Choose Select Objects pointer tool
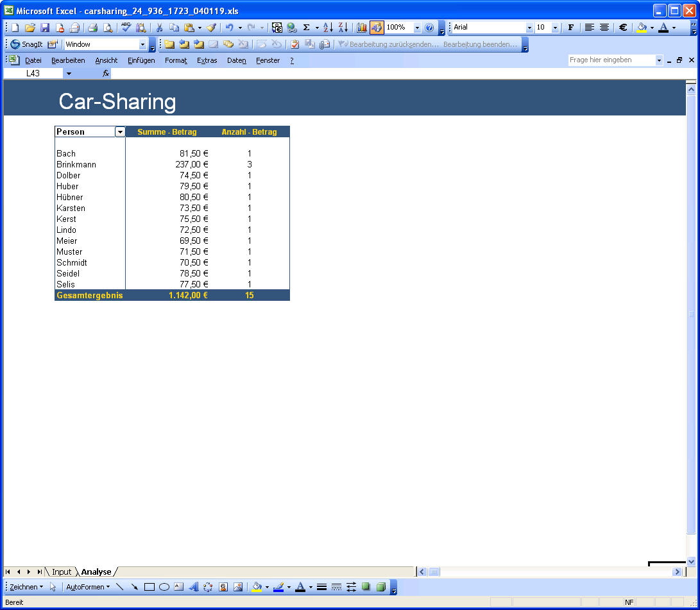The width and height of the screenshot is (700, 610). tap(53, 587)
